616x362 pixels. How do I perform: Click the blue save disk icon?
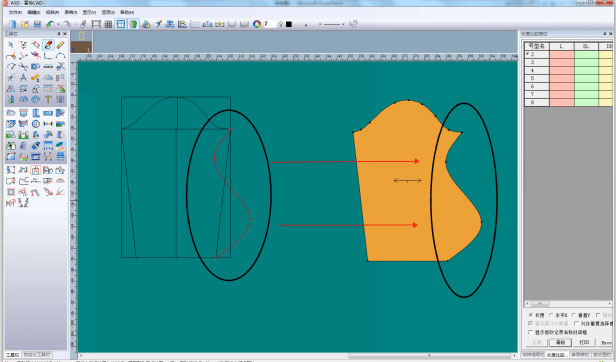(37, 24)
